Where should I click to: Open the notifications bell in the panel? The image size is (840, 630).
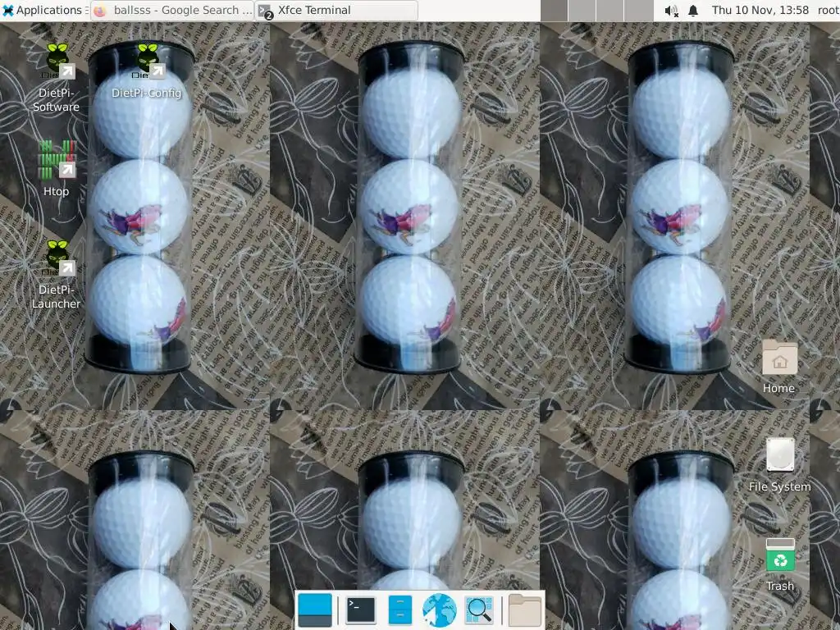(x=693, y=10)
